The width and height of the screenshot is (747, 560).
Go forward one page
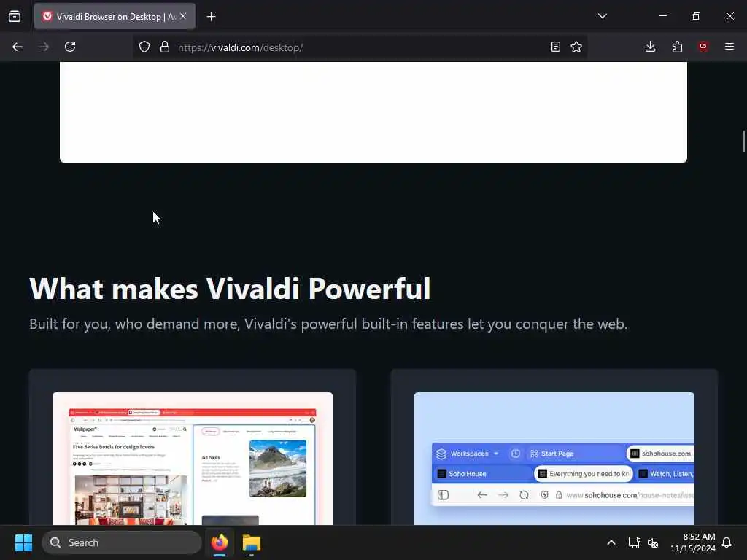(x=44, y=47)
